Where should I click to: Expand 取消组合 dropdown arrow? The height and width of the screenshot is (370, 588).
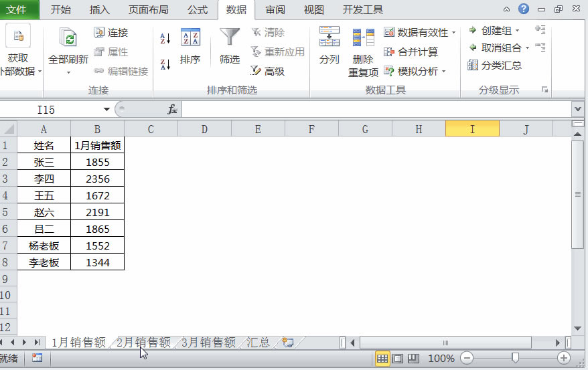point(527,48)
